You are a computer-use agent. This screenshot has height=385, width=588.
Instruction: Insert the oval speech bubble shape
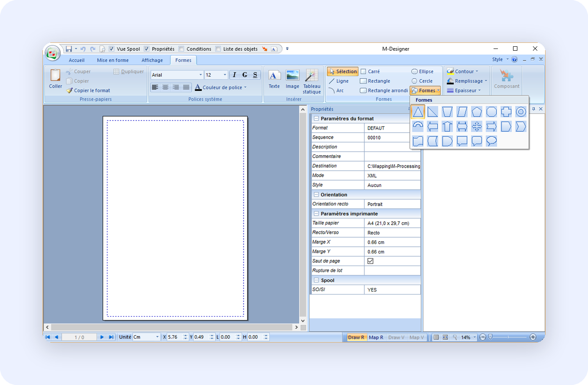pyautogui.click(x=491, y=141)
